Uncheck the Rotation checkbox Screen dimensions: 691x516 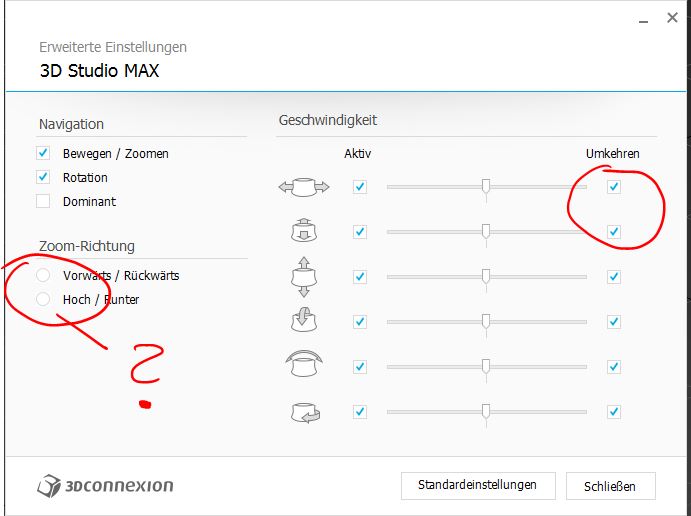click(x=43, y=177)
